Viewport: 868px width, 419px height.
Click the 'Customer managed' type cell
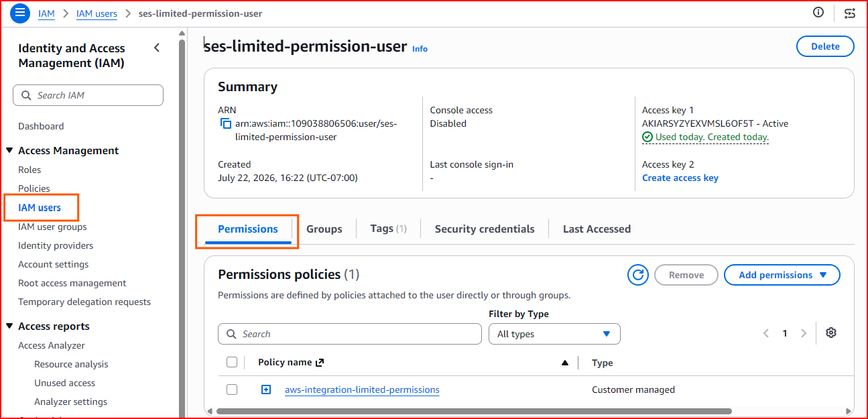[x=633, y=390]
